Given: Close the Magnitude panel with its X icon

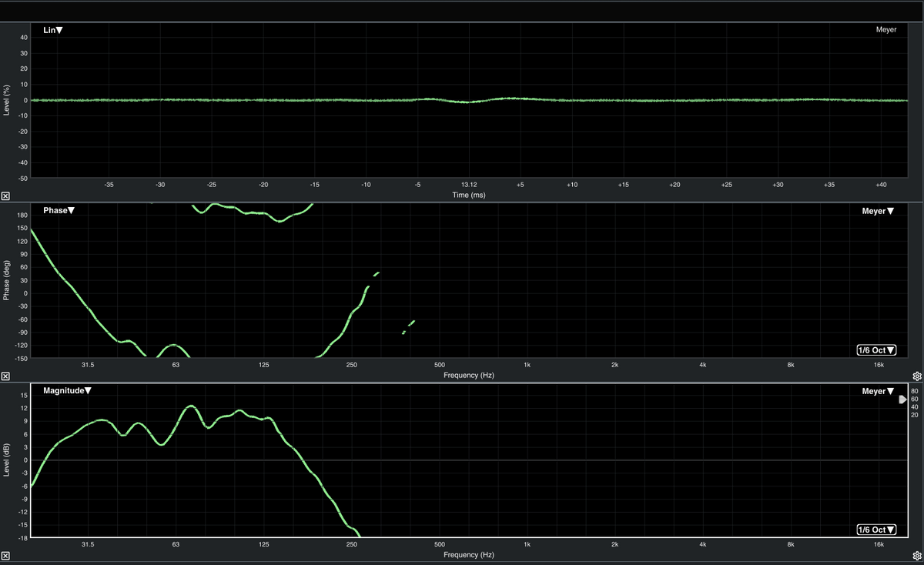Looking at the screenshot, I should click(x=5, y=555).
